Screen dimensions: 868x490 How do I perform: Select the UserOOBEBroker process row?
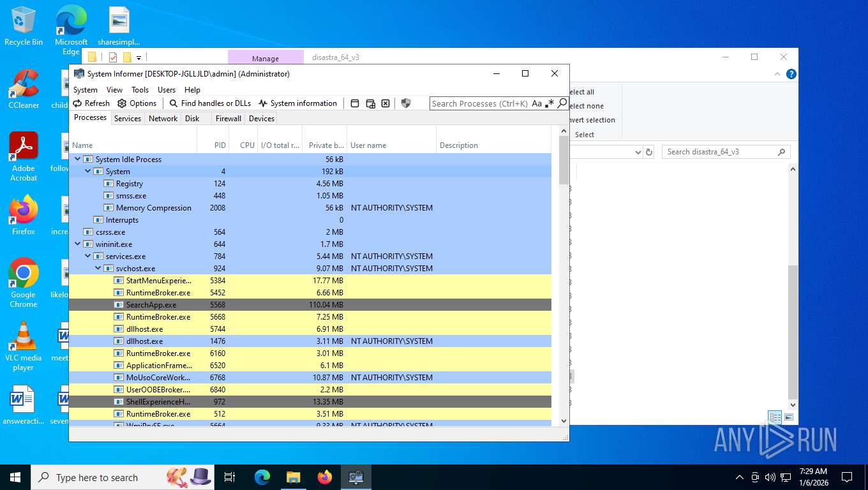click(x=310, y=390)
